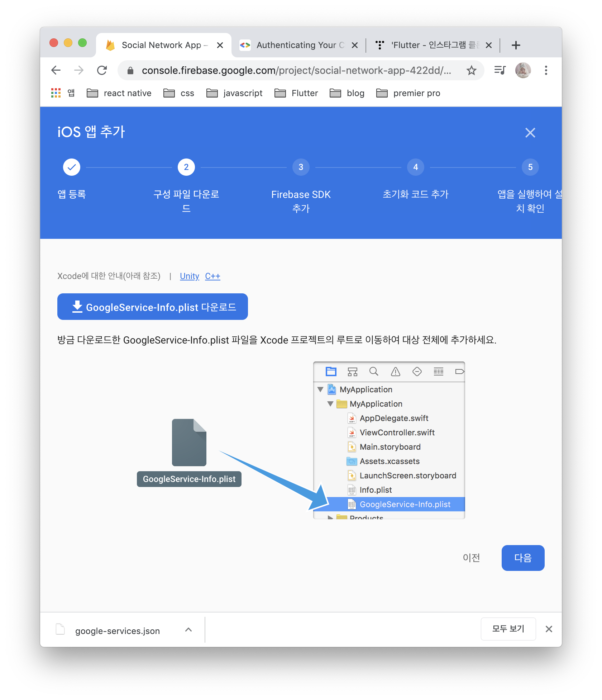This screenshot has height=700, width=602.
Task: Open a new browser tab
Action: (516, 45)
